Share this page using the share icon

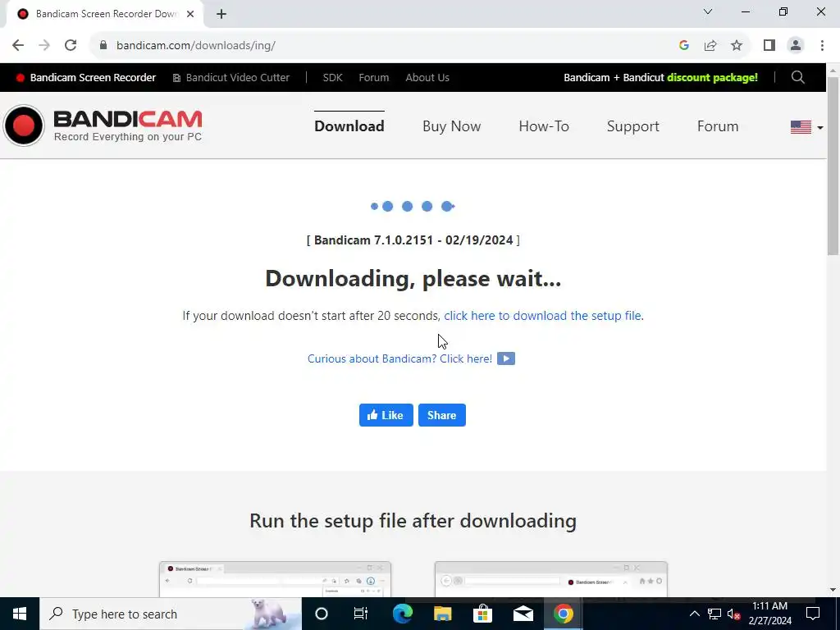click(x=710, y=46)
